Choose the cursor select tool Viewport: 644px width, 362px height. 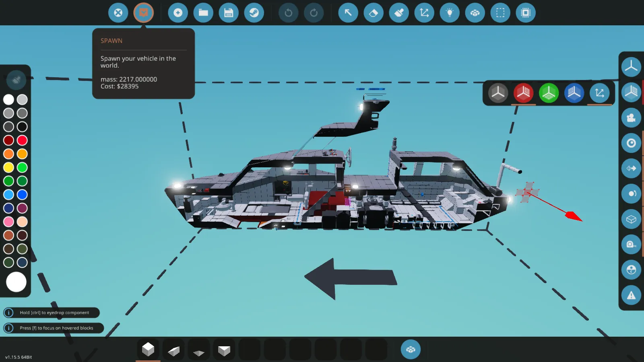(348, 13)
